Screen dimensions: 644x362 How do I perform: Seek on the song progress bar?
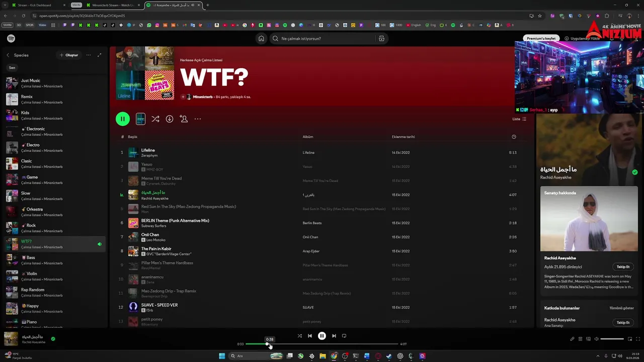click(322, 344)
